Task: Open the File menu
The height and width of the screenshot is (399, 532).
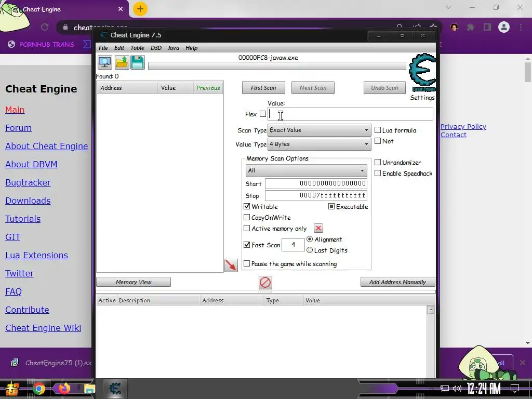Action: [103, 48]
